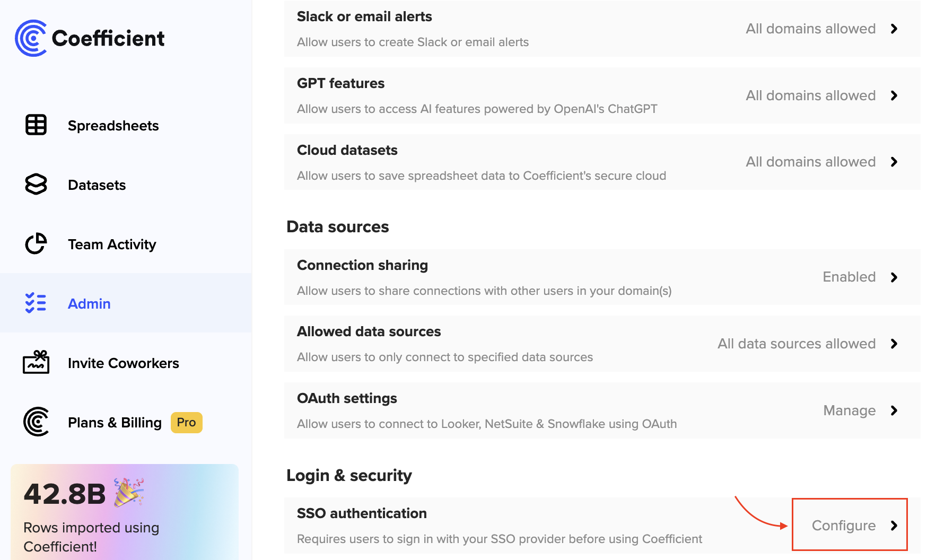927x560 pixels.
Task: Expand Slack or email alerts chevron
Action: coord(894,29)
